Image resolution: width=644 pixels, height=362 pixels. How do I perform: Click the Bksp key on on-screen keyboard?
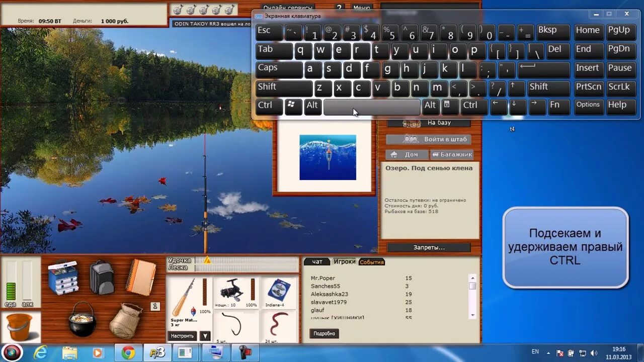point(553,32)
